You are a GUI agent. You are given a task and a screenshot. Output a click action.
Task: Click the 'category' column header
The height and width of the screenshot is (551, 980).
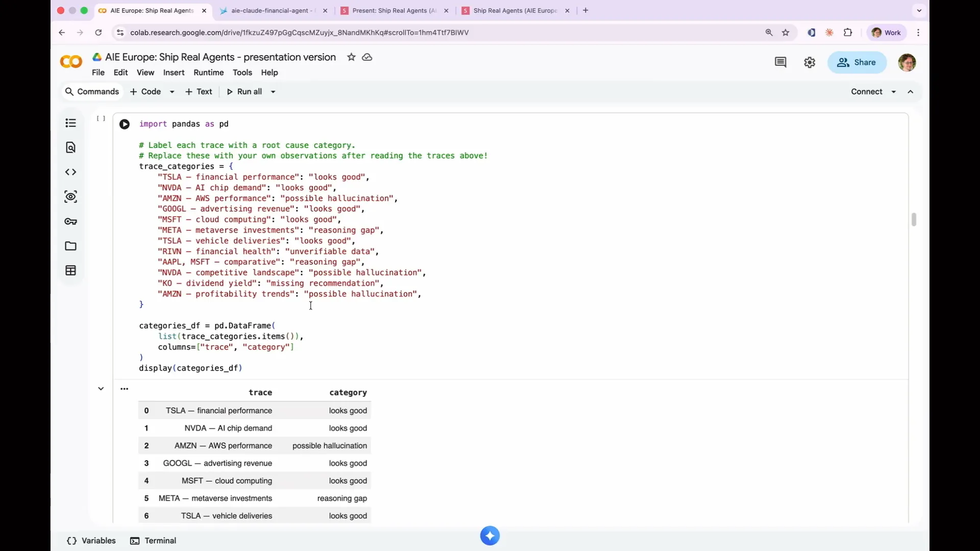coord(348,392)
